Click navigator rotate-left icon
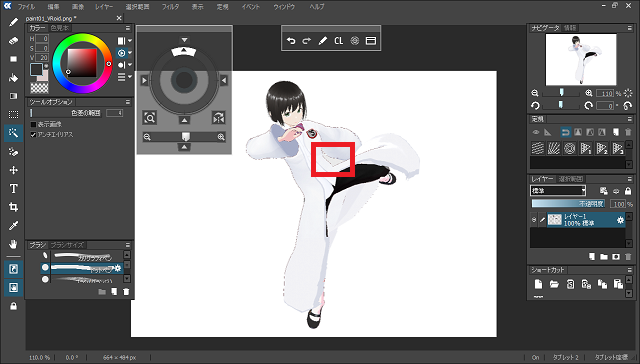Screen dimensions: 640x364 (x=536, y=106)
